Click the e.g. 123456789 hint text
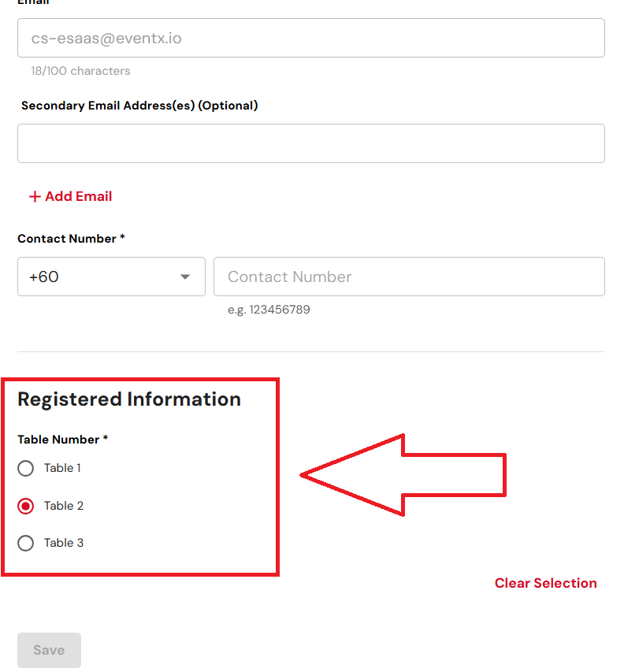 point(269,310)
